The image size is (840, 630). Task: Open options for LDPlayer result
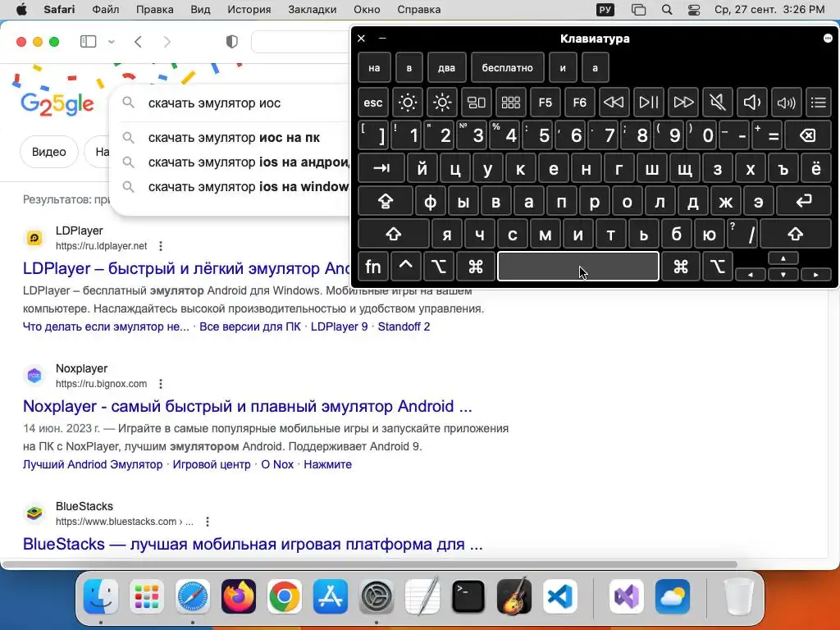161,246
